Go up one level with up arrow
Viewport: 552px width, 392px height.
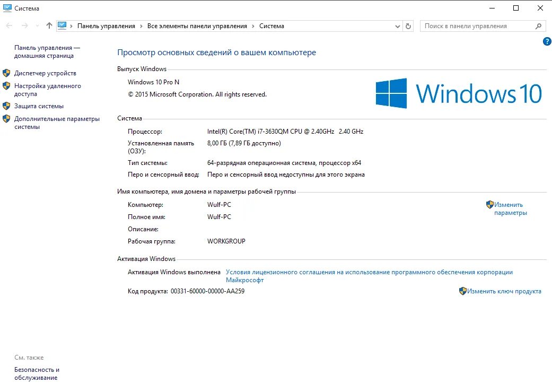click(x=49, y=25)
